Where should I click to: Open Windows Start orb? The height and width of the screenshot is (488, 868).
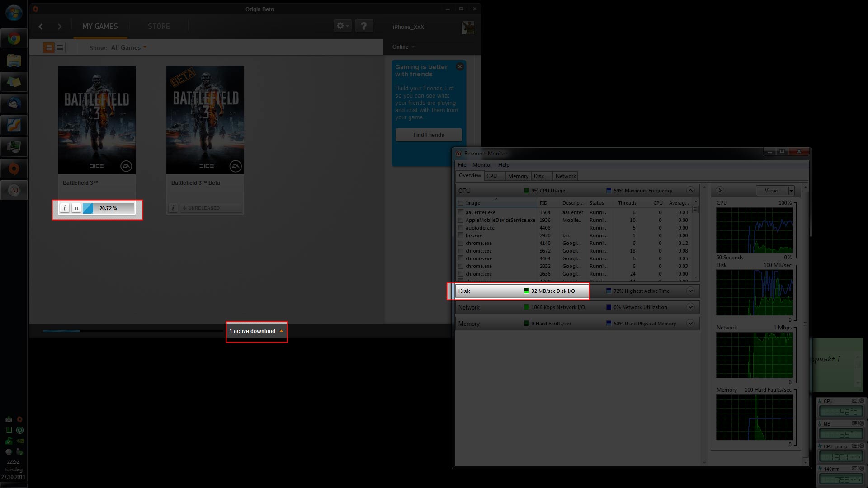[14, 13]
